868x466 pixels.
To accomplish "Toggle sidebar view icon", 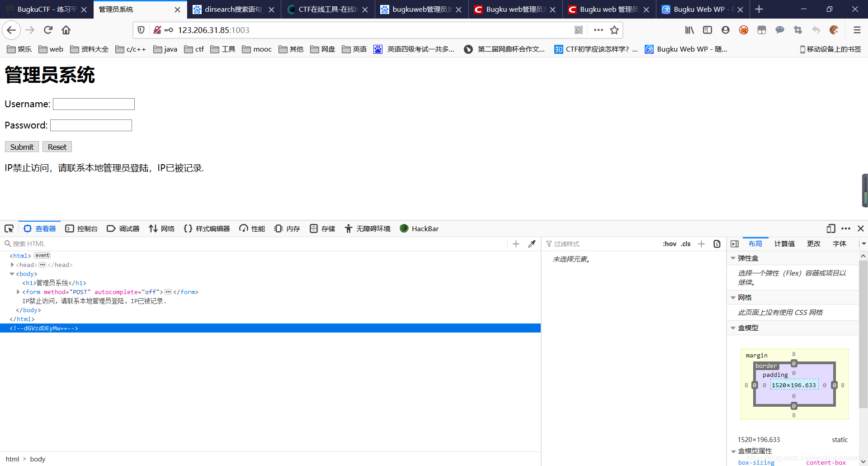I will pos(708,30).
